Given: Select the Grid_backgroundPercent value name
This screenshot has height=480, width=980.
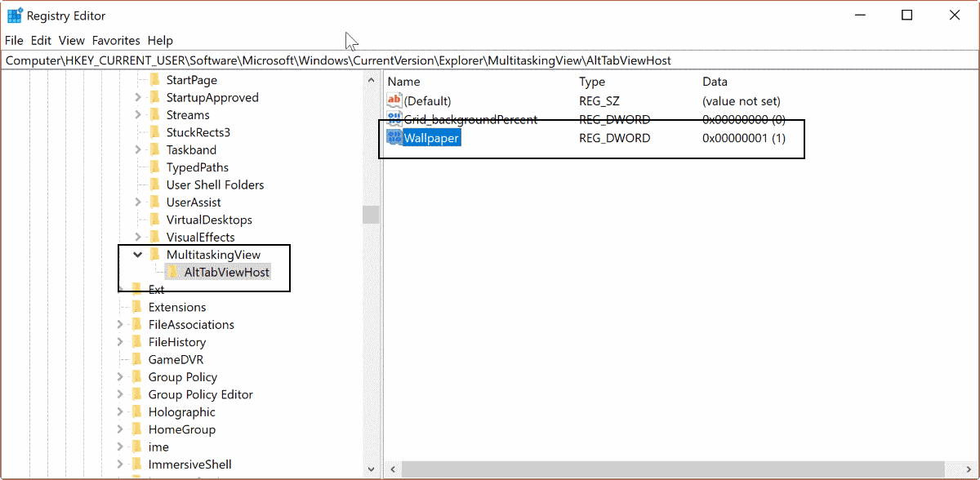Looking at the screenshot, I should (x=470, y=119).
